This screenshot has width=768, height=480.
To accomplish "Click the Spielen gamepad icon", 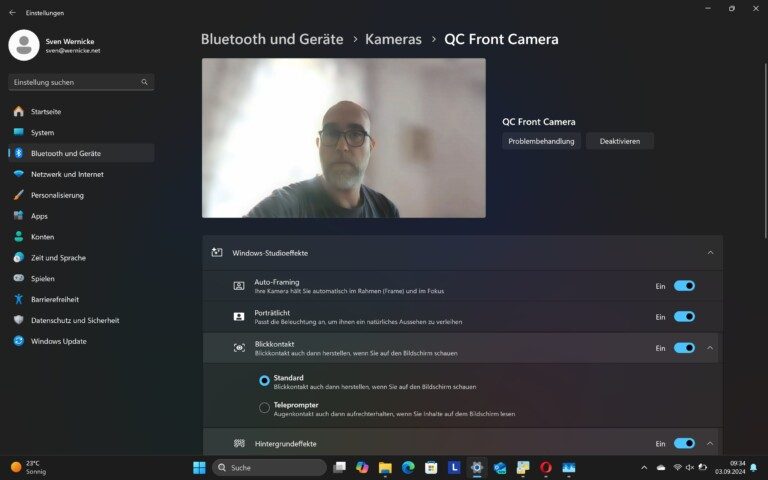I will [19, 278].
